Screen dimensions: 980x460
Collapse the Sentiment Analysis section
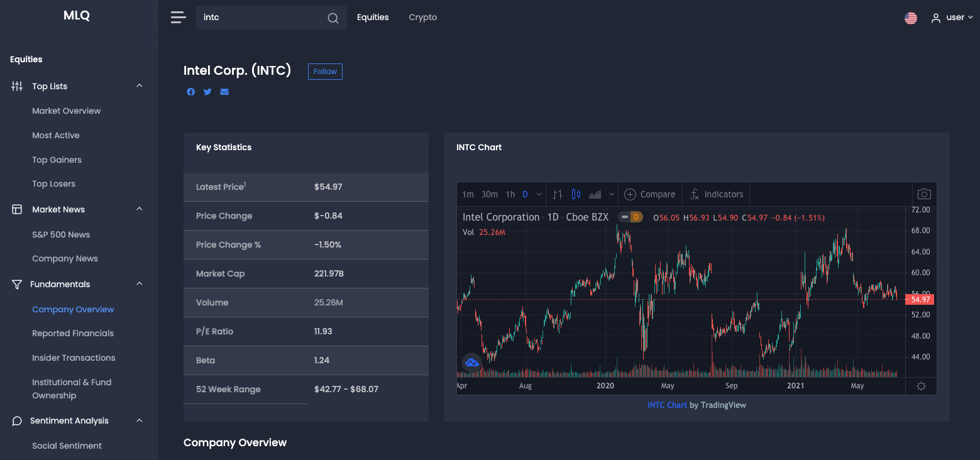tap(140, 420)
